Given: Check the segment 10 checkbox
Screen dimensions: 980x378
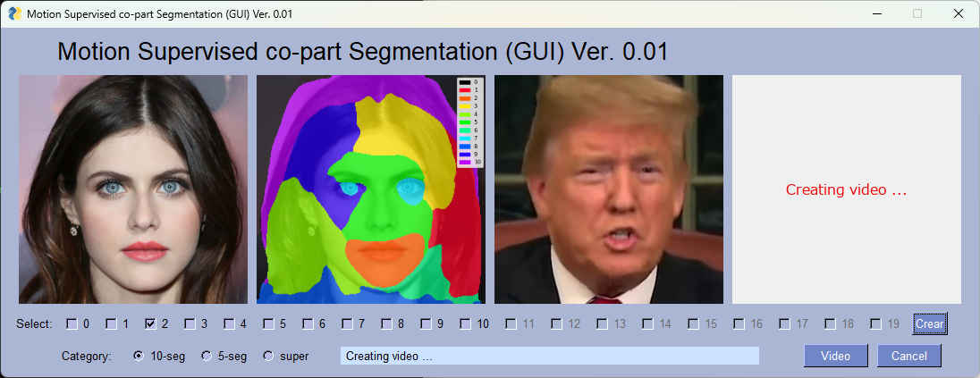Looking at the screenshot, I should point(466,323).
